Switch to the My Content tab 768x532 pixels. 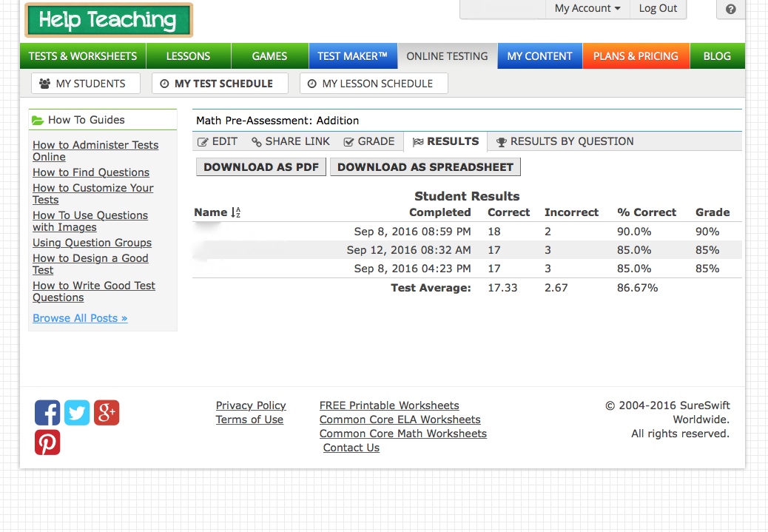click(x=539, y=55)
